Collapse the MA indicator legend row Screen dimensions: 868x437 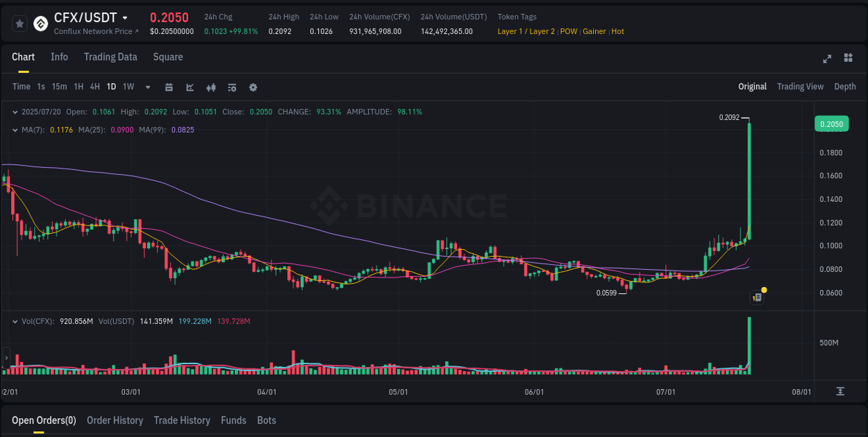pos(15,129)
